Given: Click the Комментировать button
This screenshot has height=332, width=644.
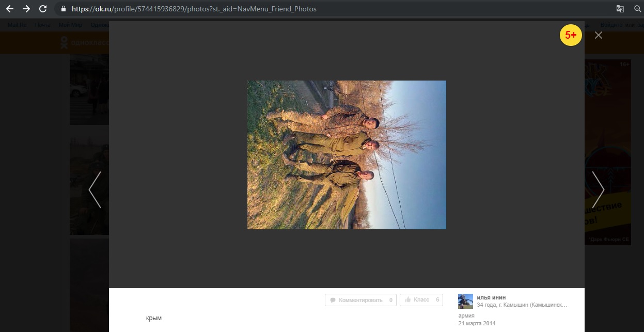Looking at the screenshot, I should click(360, 300).
